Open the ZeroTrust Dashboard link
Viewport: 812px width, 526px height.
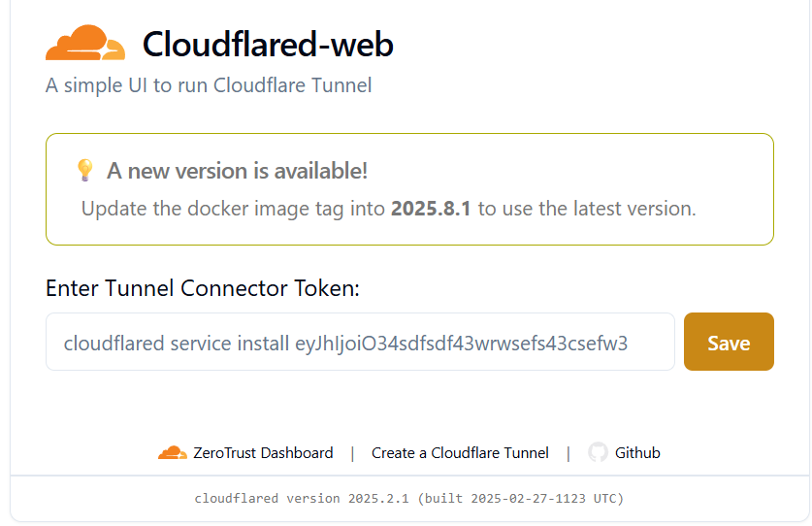tap(263, 452)
